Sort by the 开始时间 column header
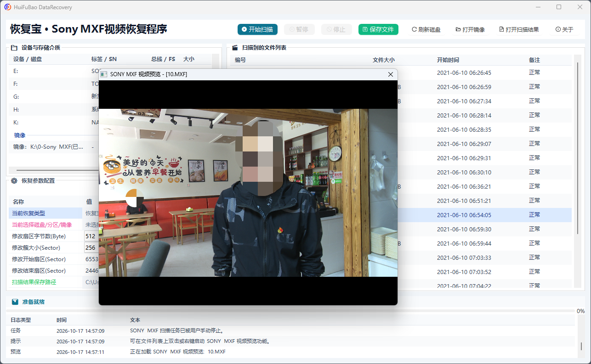 (x=448, y=60)
